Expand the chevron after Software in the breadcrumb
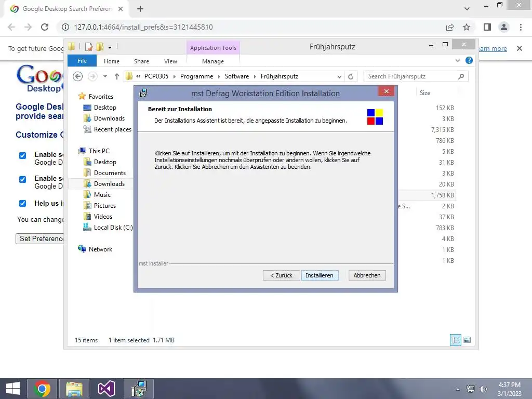The image size is (532, 399). [255, 76]
